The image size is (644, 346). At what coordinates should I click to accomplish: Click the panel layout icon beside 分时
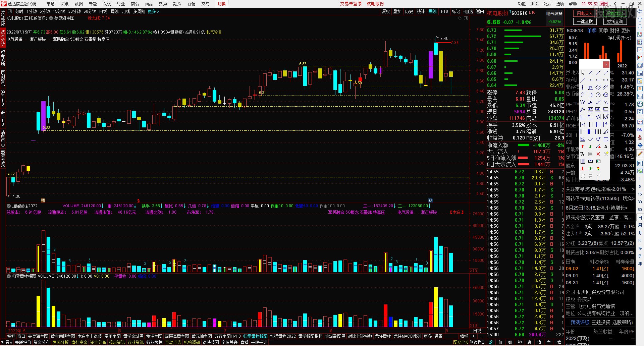tap(10, 11)
